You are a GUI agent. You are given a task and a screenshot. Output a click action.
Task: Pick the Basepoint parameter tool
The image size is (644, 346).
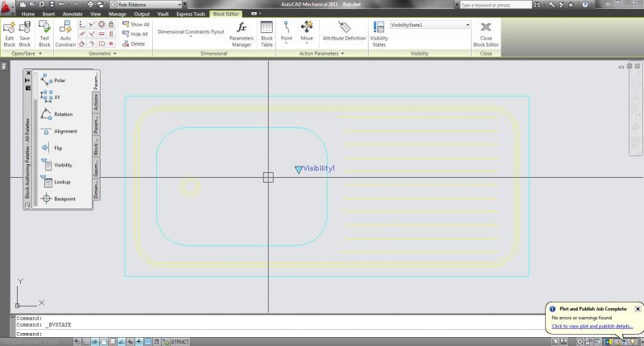coord(58,199)
